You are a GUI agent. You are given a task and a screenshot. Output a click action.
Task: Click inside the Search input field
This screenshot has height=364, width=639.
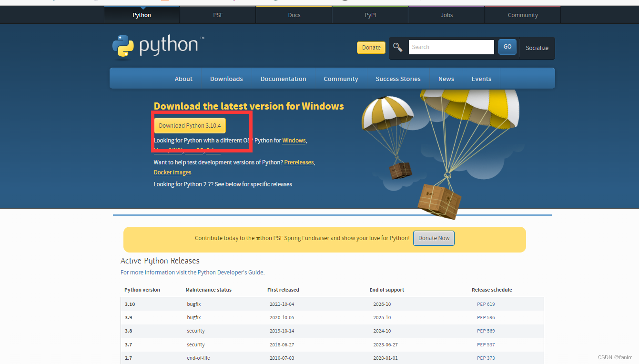point(450,47)
